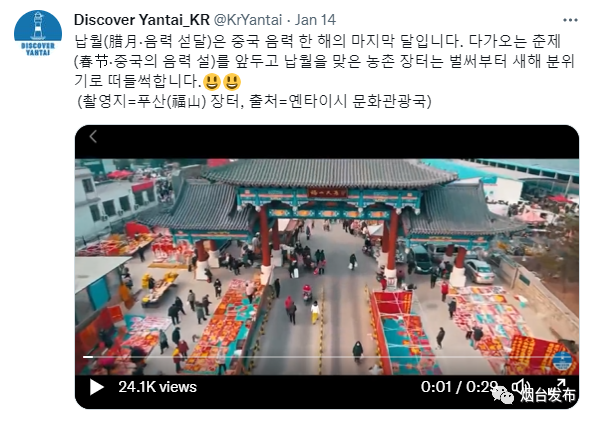Seek along the video progress bar
This screenshot has width=595, height=421.
coord(327,357)
